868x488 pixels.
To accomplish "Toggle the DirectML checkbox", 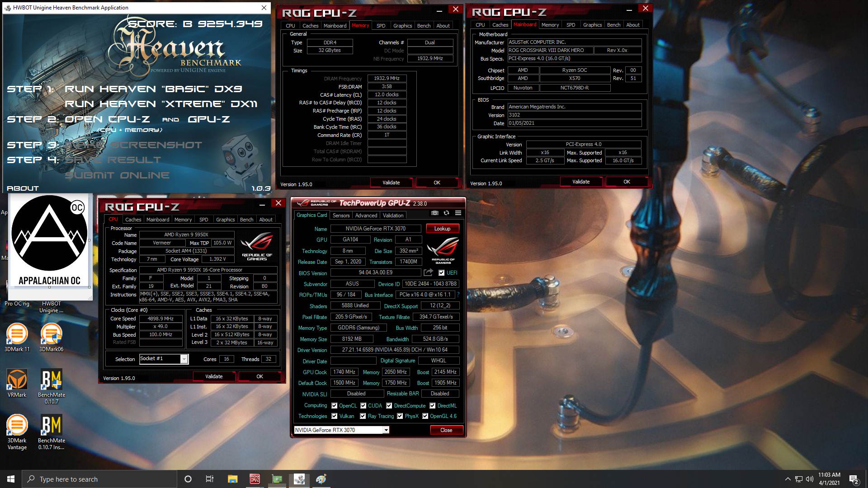I will pos(433,405).
